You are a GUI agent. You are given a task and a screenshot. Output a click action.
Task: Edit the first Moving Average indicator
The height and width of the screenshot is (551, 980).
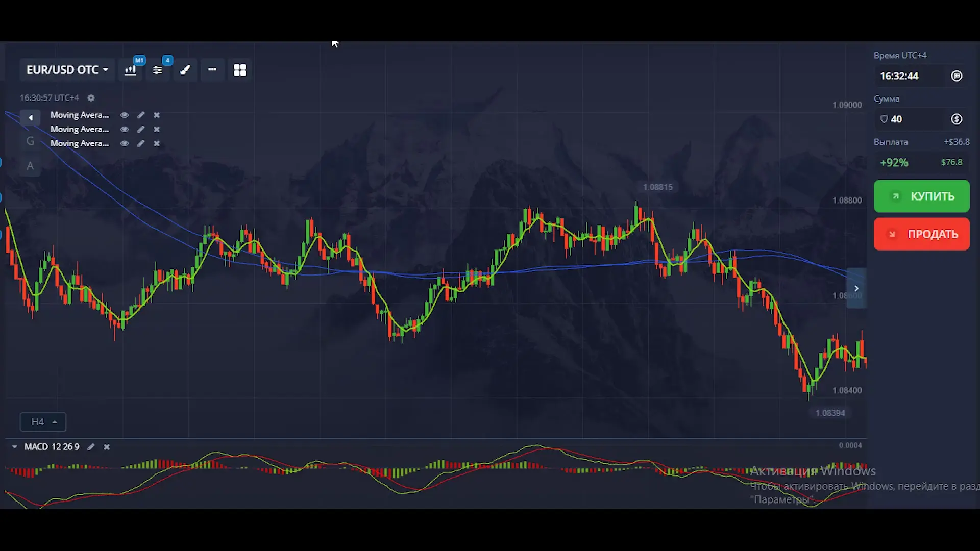141,115
